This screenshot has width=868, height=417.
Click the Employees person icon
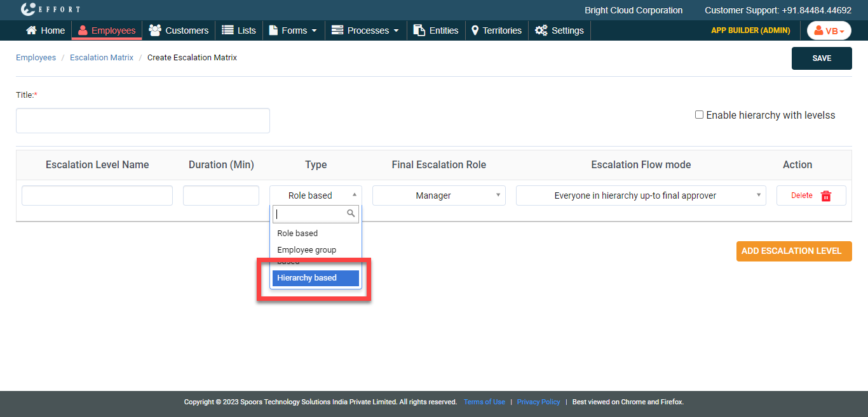tap(83, 30)
